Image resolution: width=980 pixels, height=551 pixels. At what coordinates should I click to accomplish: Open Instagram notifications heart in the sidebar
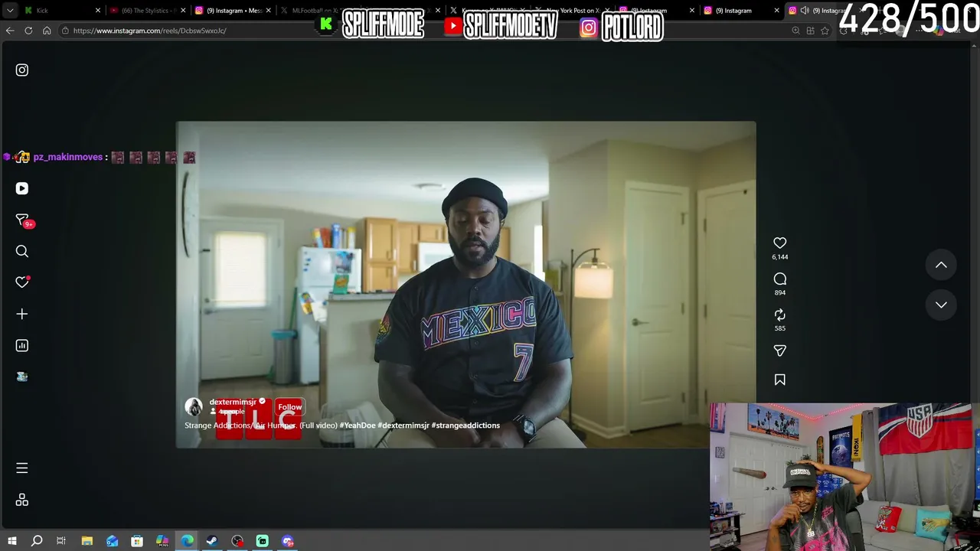point(22,282)
